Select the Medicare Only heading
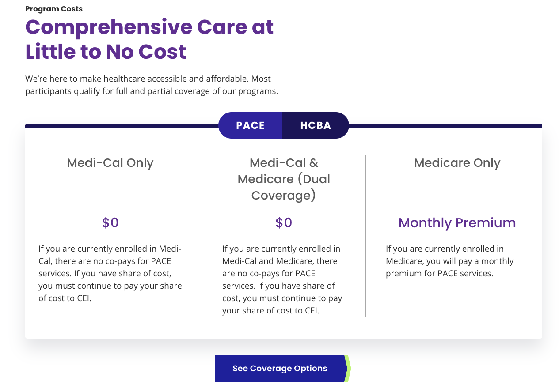Screen dimensions: 559x392 coord(457,163)
